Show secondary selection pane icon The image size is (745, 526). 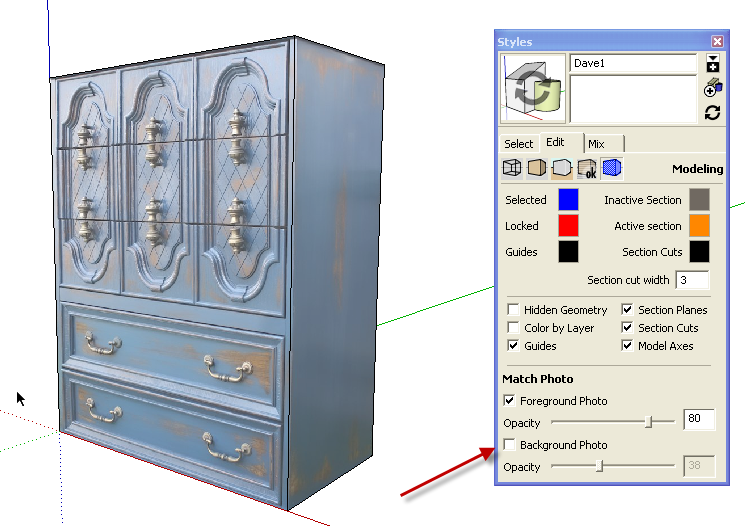tap(712, 63)
